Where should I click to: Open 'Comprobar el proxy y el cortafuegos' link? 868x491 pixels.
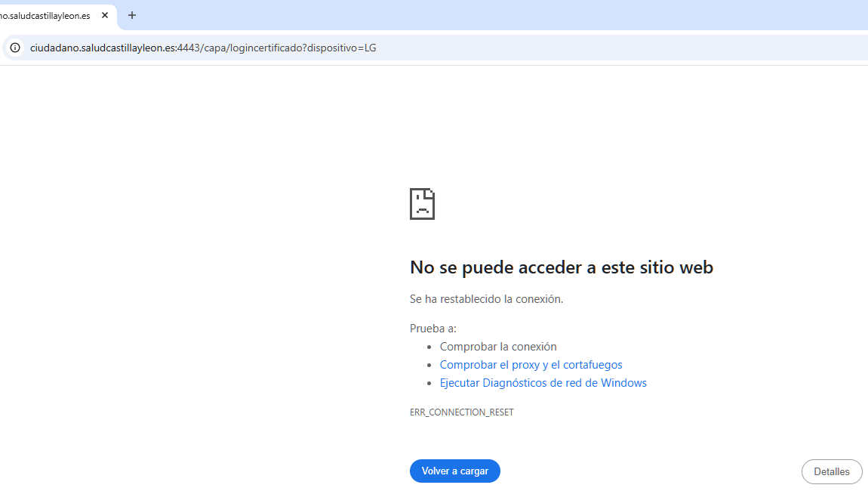531,365
